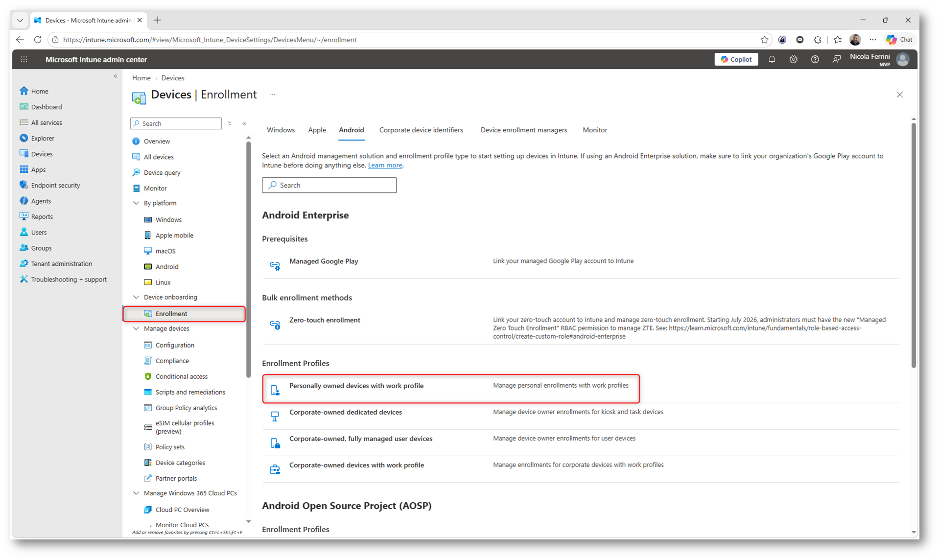The height and width of the screenshot is (560, 940).
Task: Open the feedback icon in the header
Action: click(x=837, y=59)
